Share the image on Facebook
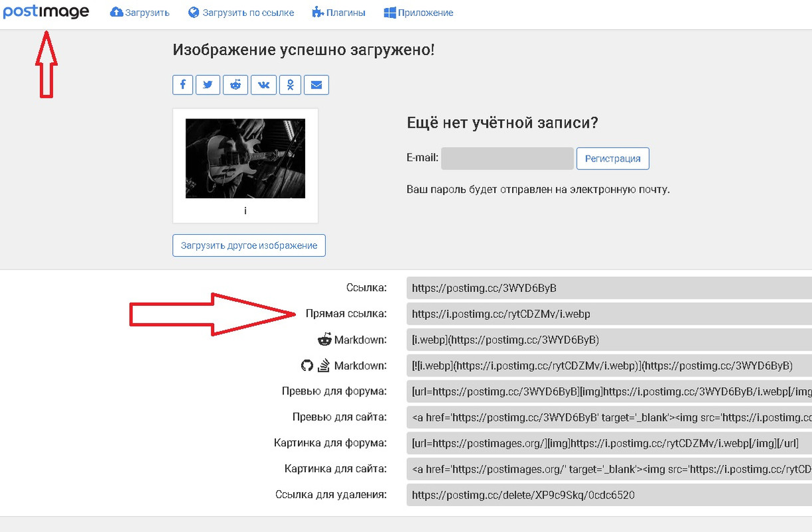812x532 pixels. click(x=183, y=84)
